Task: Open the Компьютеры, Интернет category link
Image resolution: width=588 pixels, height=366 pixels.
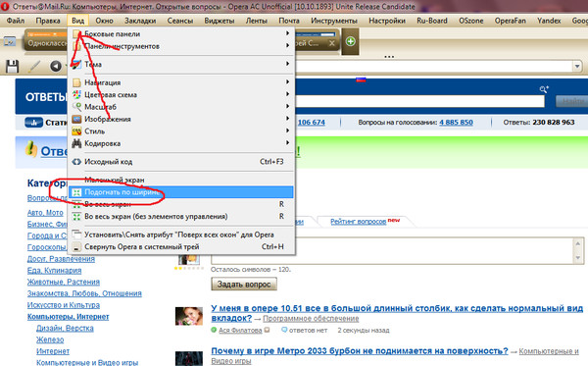Action: pyautogui.click(x=68, y=317)
